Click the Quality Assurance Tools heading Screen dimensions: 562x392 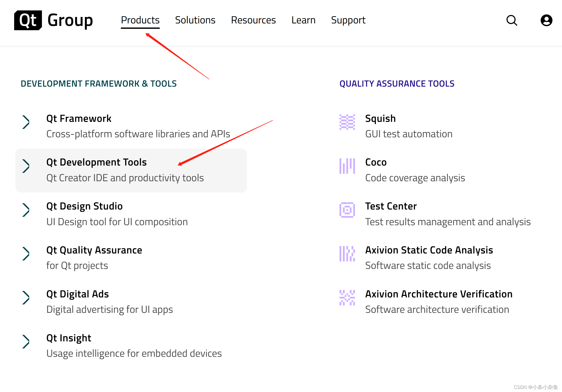click(x=397, y=84)
